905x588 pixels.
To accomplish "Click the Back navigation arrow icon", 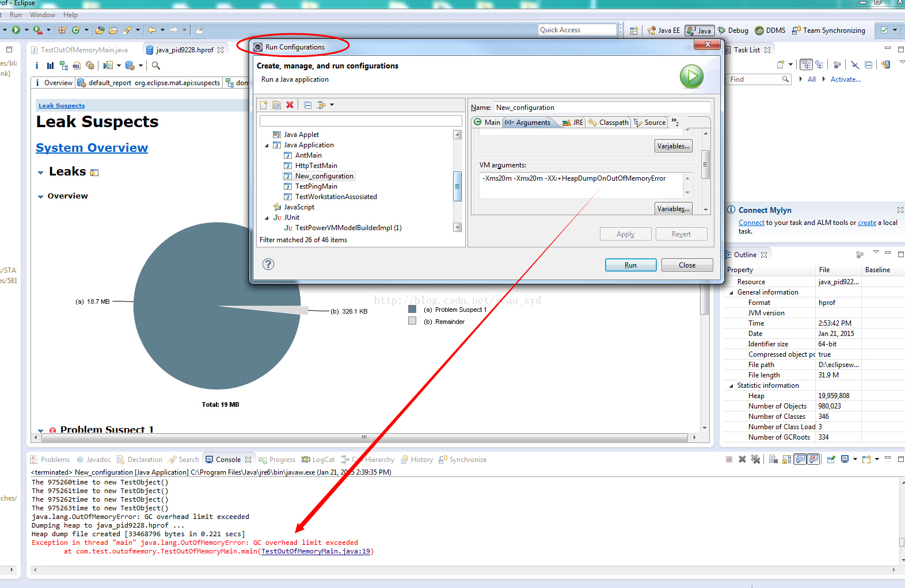I will click(x=153, y=30).
